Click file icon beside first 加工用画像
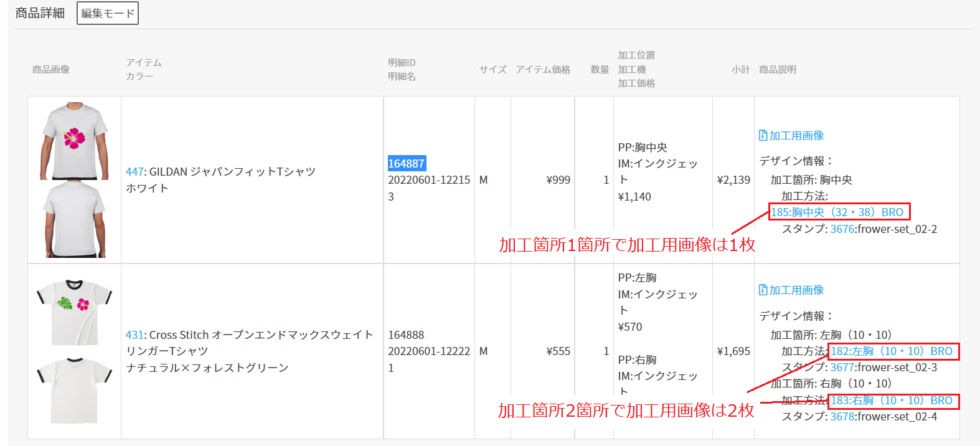This screenshot has height=446, width=980. (x=763, y=135)
